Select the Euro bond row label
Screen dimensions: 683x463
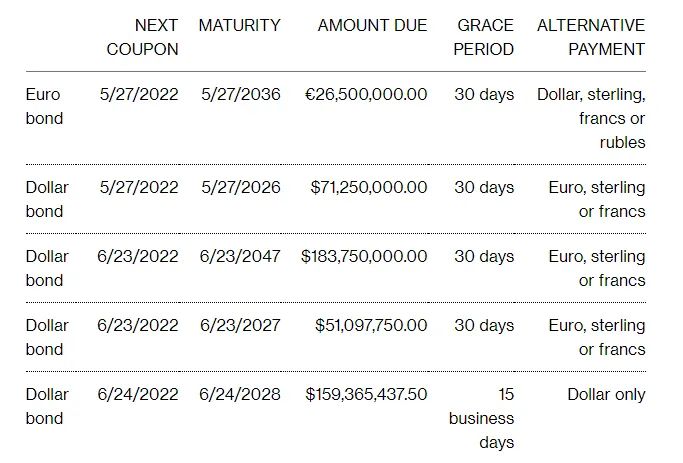click(44, 106)
